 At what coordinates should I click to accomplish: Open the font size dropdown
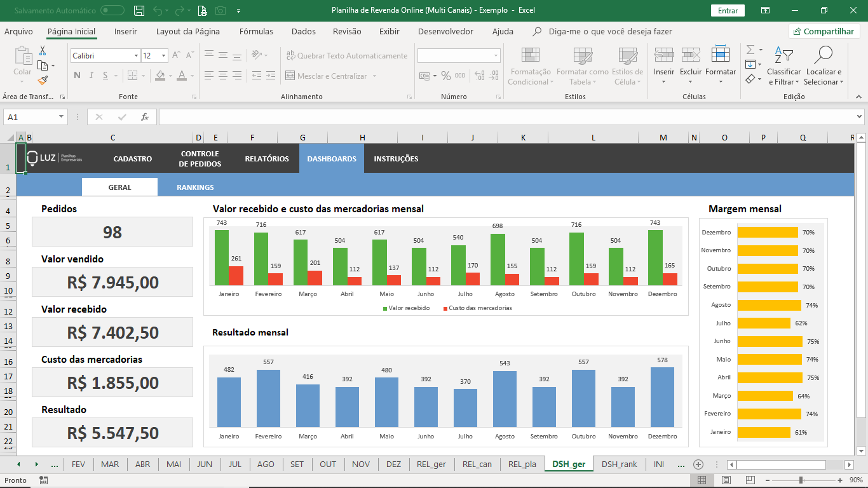point(164,56)
